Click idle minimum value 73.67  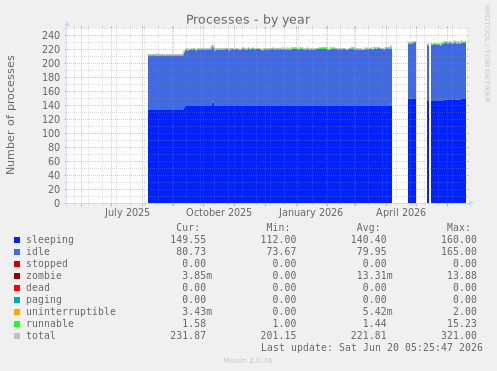point(281,252)
